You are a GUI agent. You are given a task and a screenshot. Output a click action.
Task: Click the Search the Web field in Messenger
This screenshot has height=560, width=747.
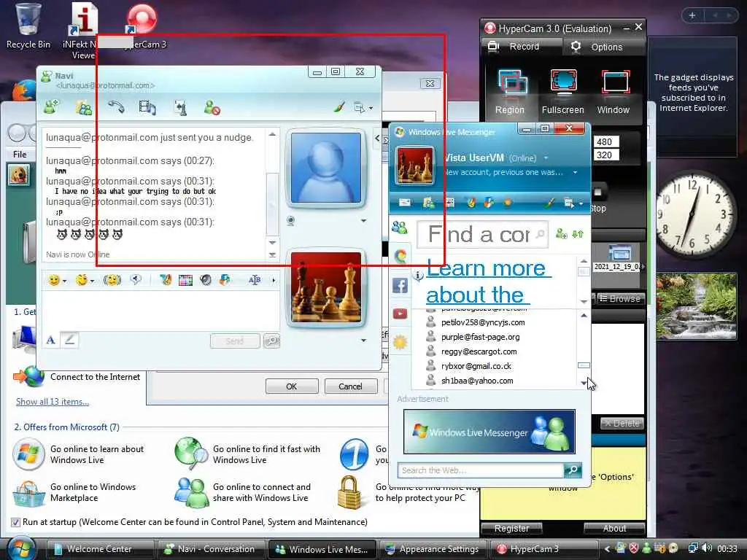click(x=481, y=470)
